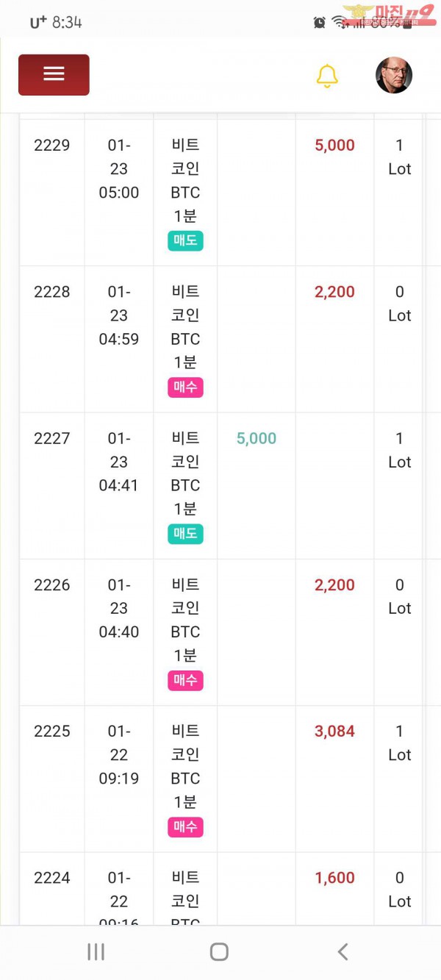
Task: Open the user profile avatar
Action: [x=394, y=76]
